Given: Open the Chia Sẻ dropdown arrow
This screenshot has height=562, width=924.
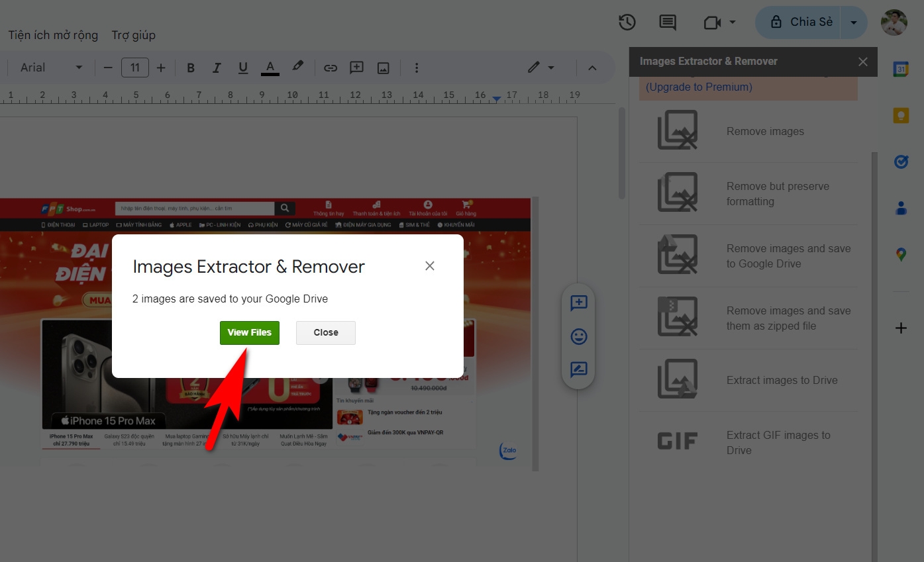Looking at the screenshot, I should coord(854,22).
